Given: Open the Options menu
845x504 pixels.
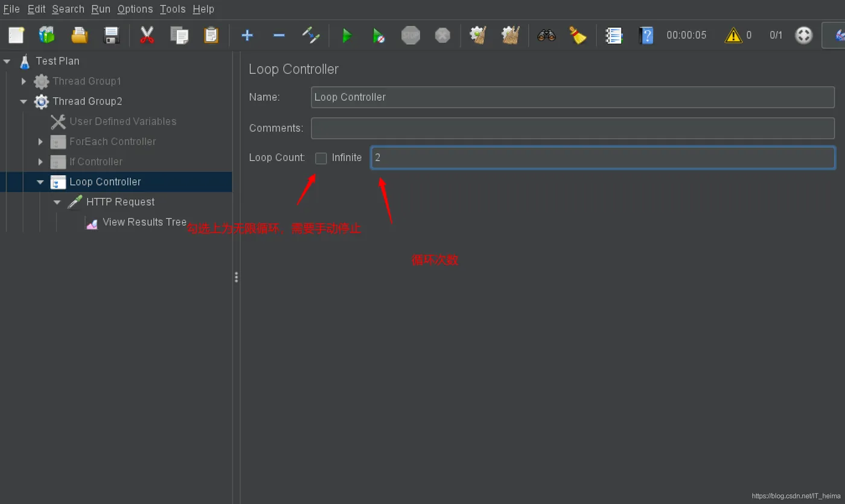Looking at the screenshot, I should pyautogui.click(x=135, y=9).
